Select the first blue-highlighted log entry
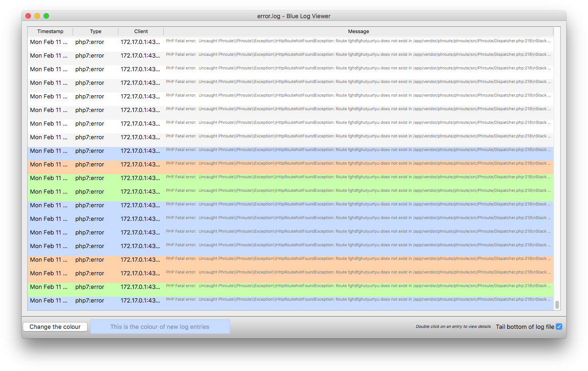The width and height of the screenshot is (588, 371). click(x=290, y=151)
